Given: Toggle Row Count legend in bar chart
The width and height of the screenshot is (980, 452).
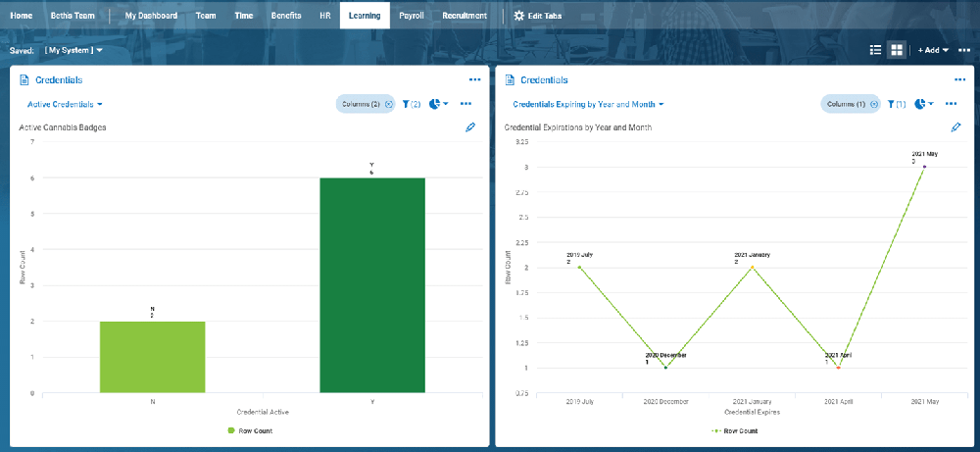Looking at the screenshot, I should coord(250,430).
